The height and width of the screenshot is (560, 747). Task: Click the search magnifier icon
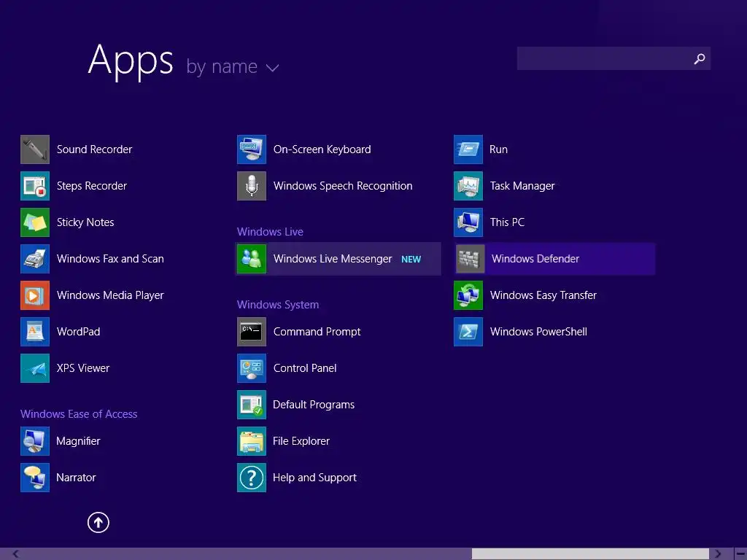tap(700, 58)
